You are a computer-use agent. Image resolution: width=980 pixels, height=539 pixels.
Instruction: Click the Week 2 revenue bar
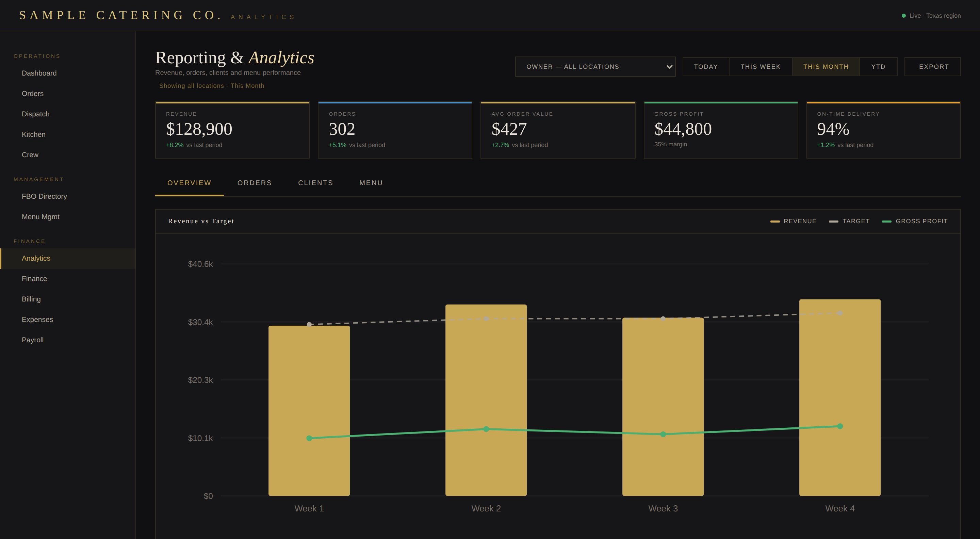(x=486, y=400)
